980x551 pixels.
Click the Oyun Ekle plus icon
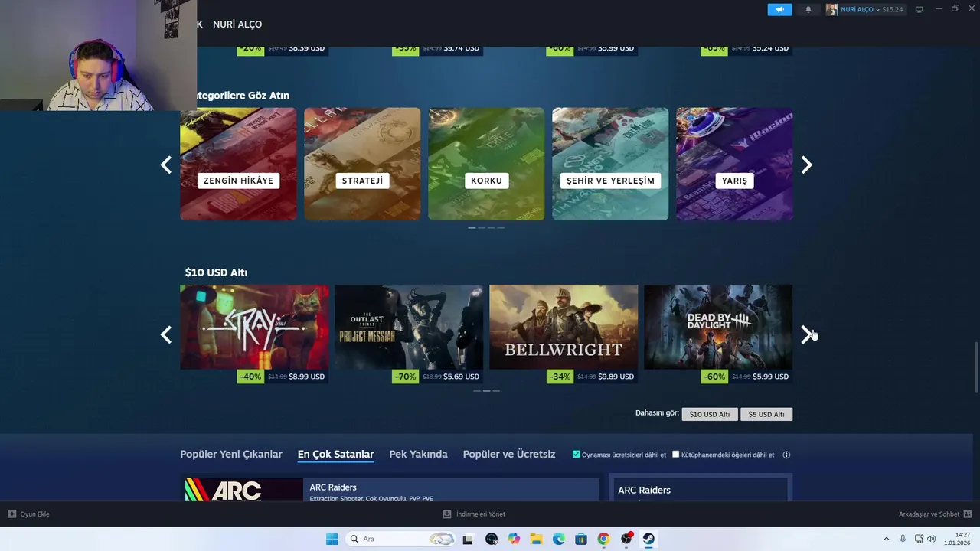(11, 514)
